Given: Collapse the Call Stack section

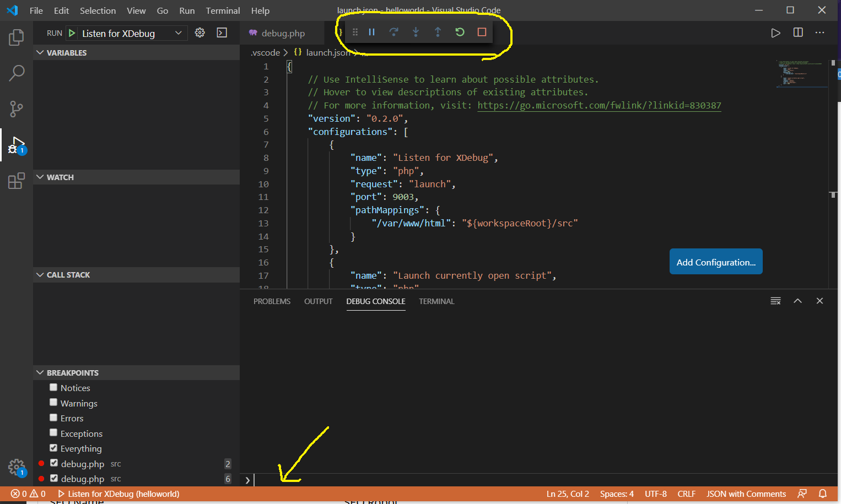Looking at the screenshot, I should [x=136, y=274].
